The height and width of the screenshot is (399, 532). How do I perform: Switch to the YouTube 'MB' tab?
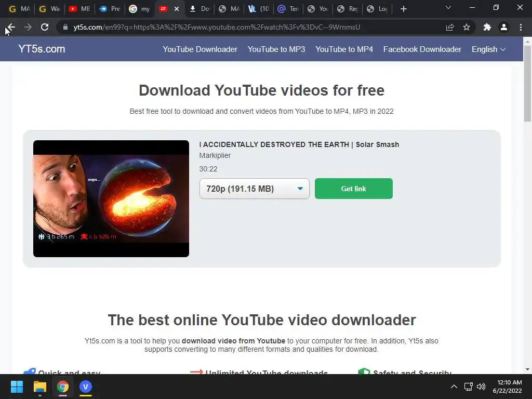tap(79, 9)
